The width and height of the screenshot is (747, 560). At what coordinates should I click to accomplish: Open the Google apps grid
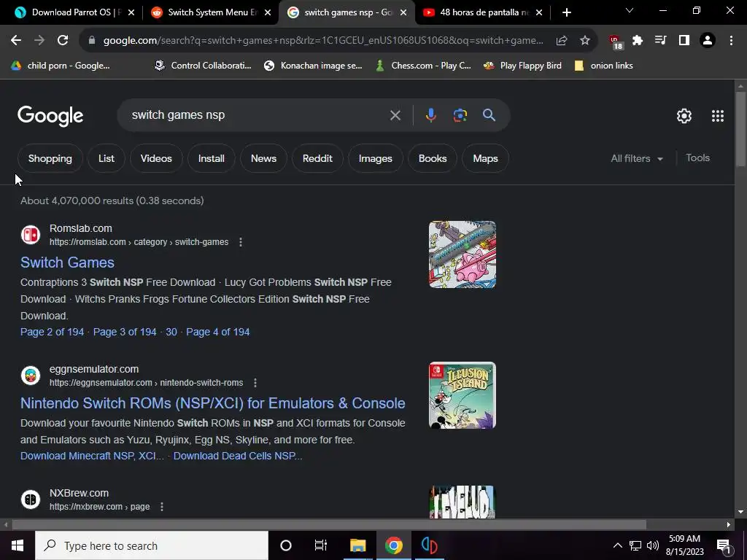click(718, 116)
